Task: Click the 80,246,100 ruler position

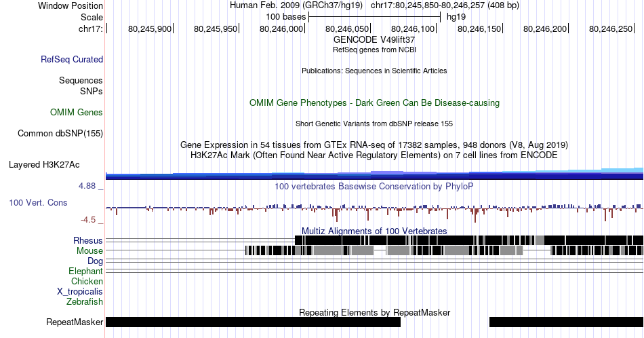Action: pyautogui.click(x=412, y=29)
